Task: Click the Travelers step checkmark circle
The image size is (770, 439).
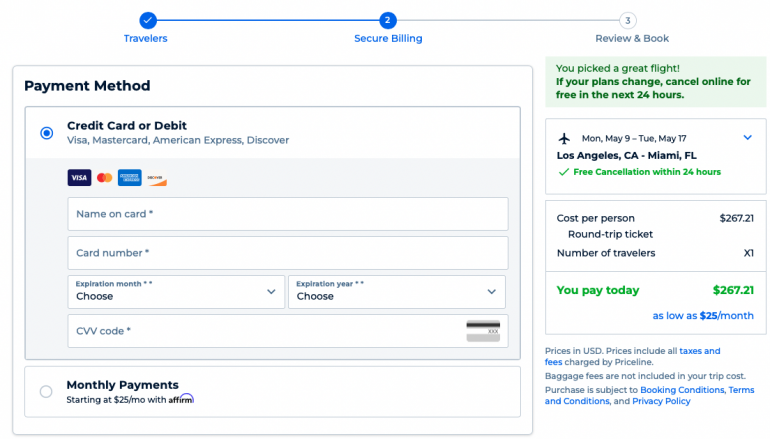Action: tap(147, 20)
